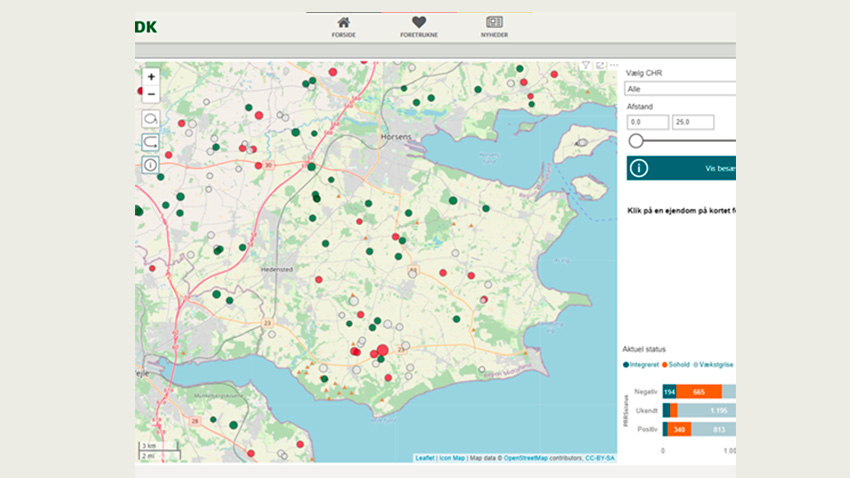This screenshot has height=478, width=850.
Task: Click the route 23 road marker near Hedensted
Action: [x=267, y=323]
